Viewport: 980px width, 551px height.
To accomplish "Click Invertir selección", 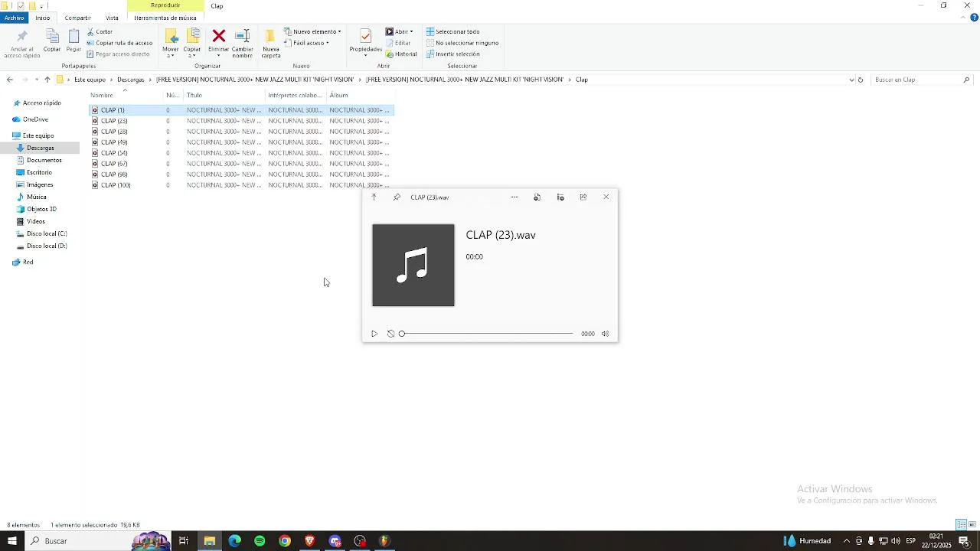I will 452,54.
